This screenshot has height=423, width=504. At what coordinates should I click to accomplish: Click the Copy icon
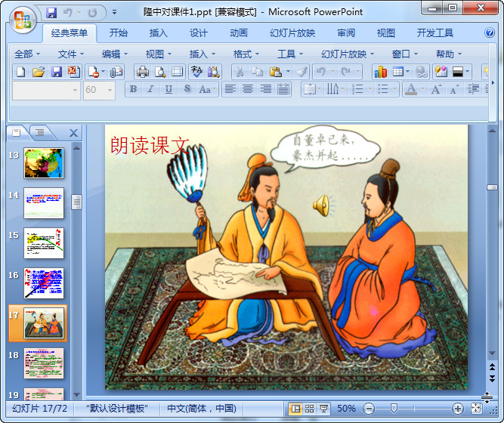click(x=257, y=72)
